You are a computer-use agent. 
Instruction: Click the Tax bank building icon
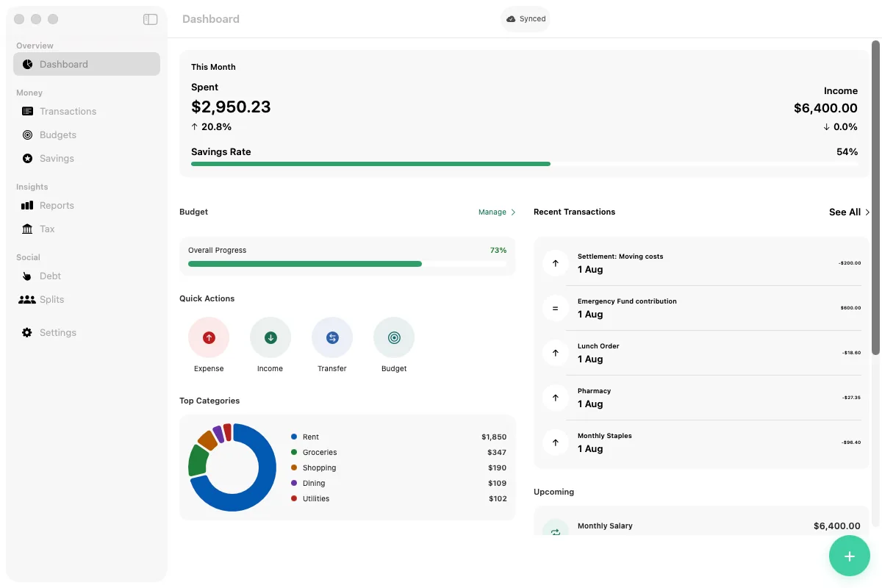(27, 229)
